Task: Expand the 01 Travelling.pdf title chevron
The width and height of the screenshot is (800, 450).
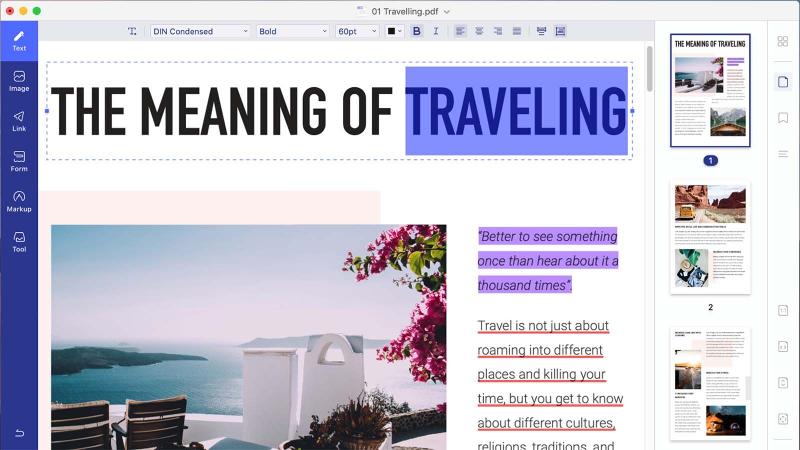Action: click(x=447, y=12)
